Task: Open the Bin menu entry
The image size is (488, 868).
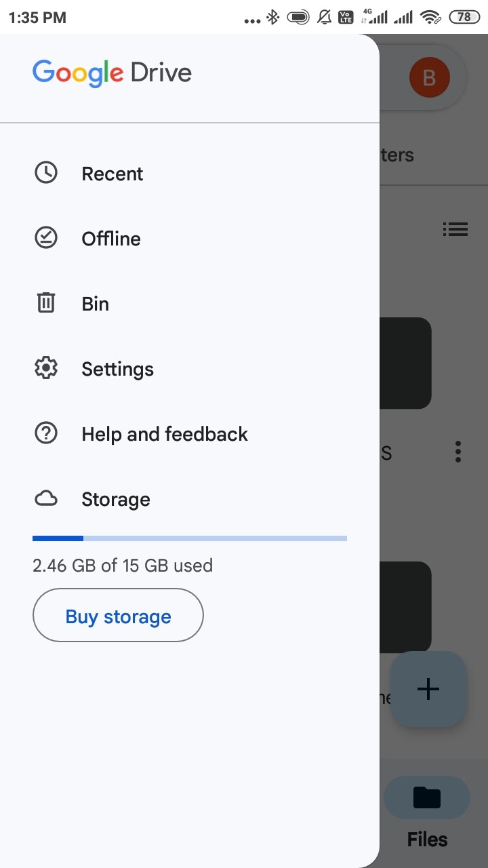Action: click(96, 304)
